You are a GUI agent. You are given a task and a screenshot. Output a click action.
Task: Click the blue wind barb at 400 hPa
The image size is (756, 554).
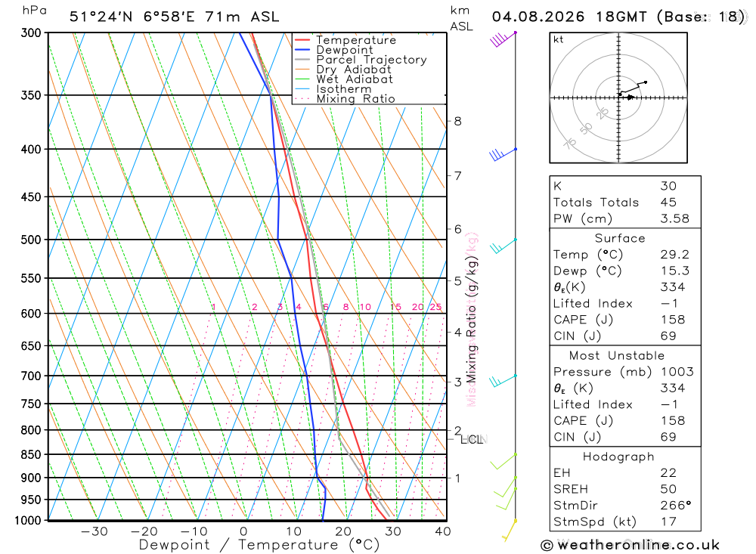point(503,155)
